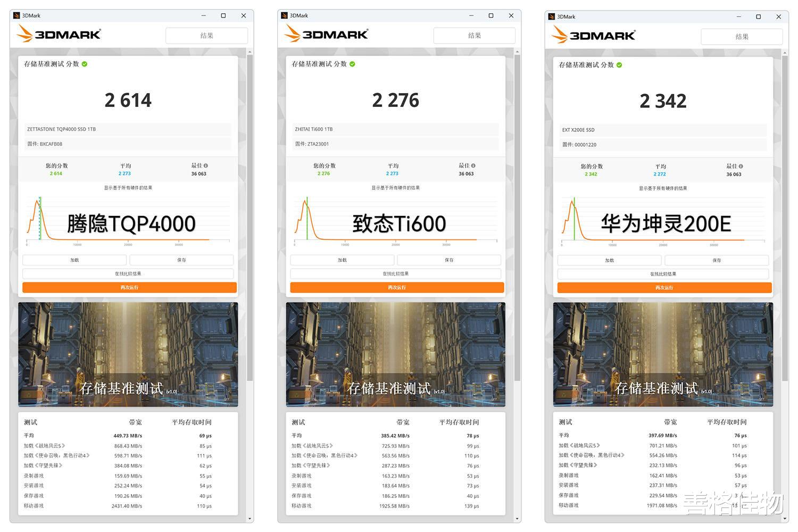Click the vertical scrollbar thumb in the X200E window

pos(785,219)
